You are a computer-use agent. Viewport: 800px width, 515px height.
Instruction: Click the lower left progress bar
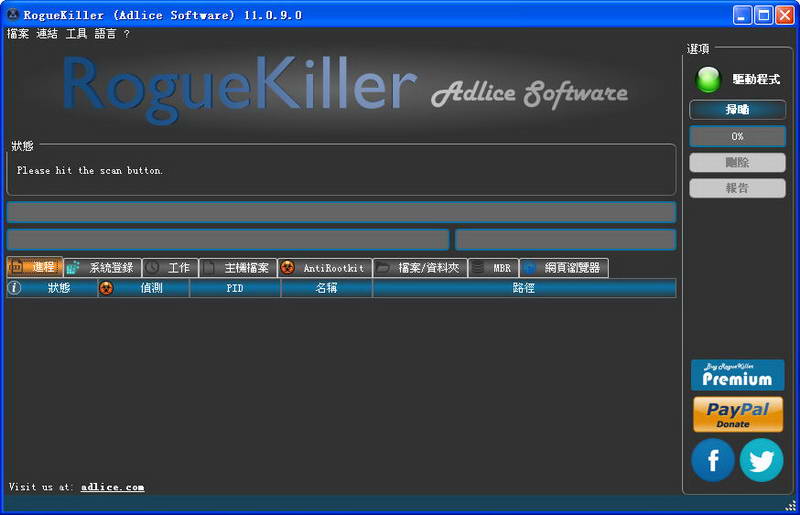(228, 239)
